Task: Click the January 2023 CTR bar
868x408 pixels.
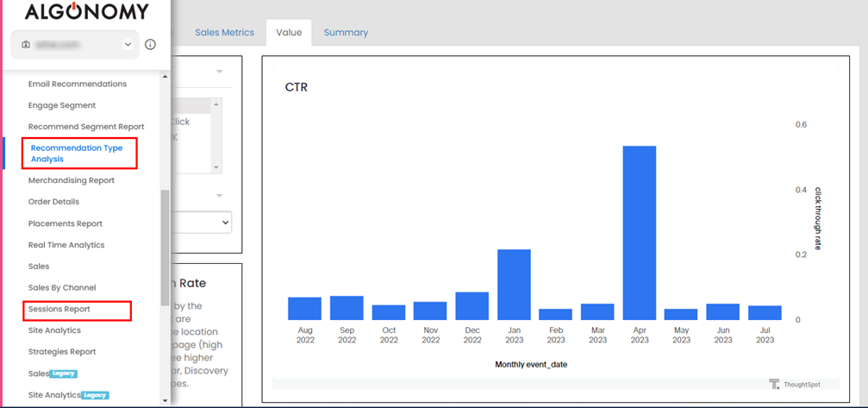Action: (514, 285)
